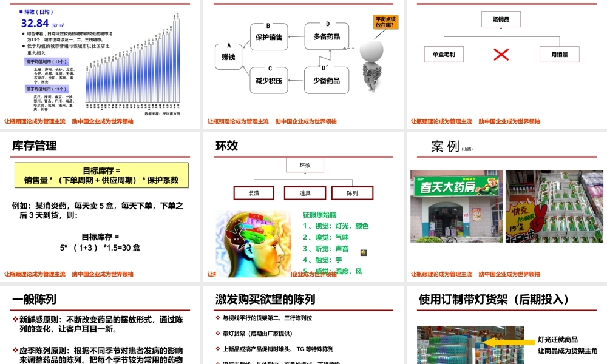This screenshot has height=364, width=607.
Task: Select the 春天大药房 storefront photo
Action: [456, 206]
